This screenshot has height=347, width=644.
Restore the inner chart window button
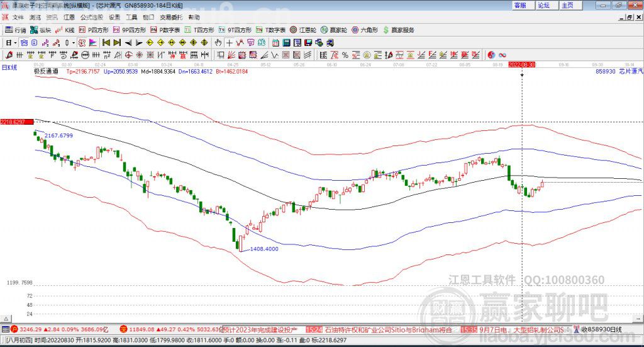(630, 17)
